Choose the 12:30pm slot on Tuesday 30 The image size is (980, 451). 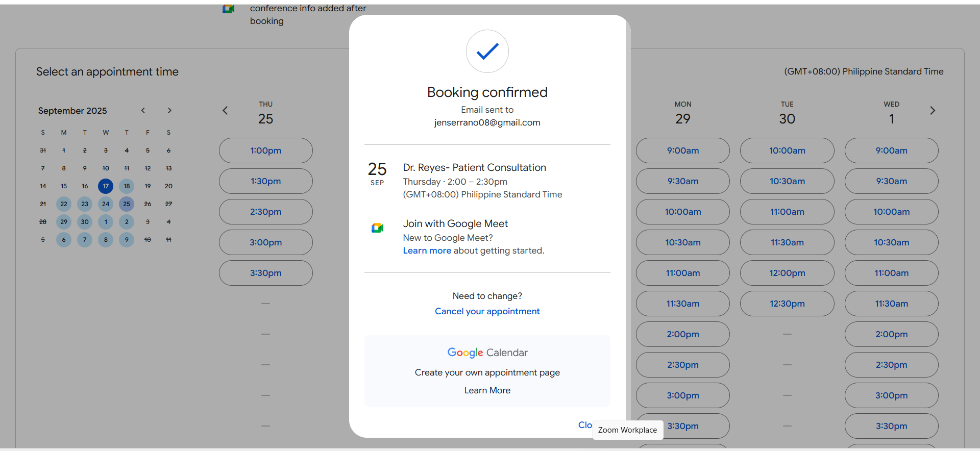(787, 304)
